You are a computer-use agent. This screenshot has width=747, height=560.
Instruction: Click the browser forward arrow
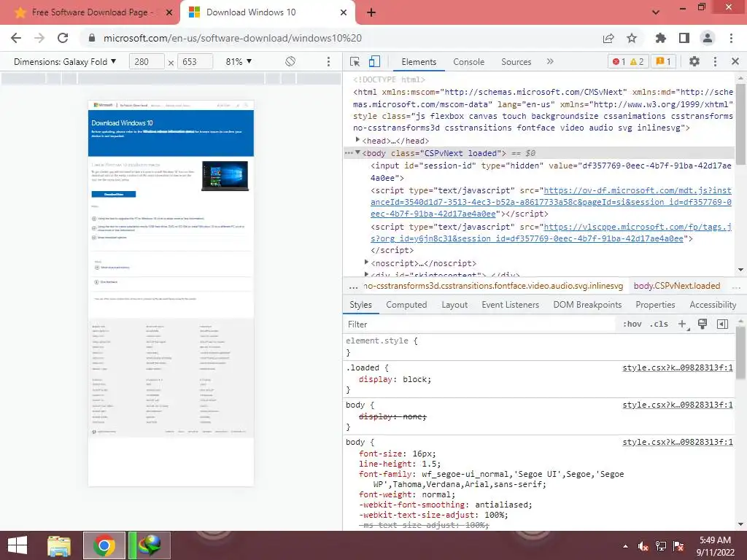(39, 38)
